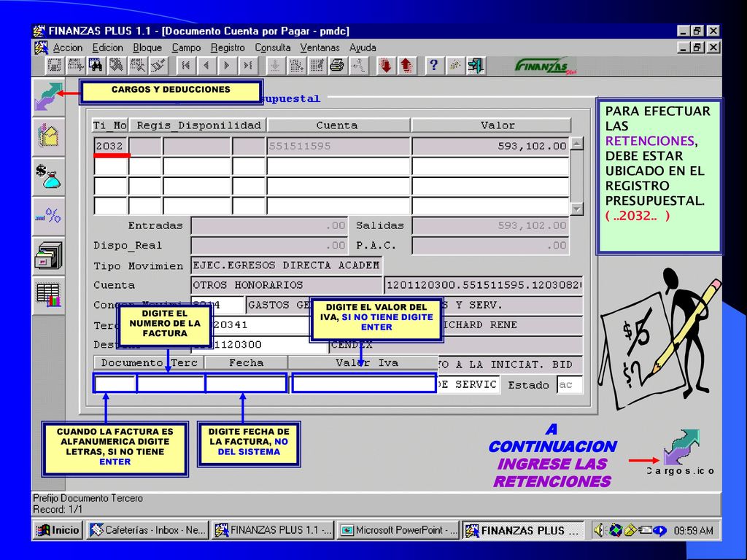Image resolution: width=747 pixels, height=560 pixels.
Task: Click the Valor column header
Action: (x=491, y=125)
